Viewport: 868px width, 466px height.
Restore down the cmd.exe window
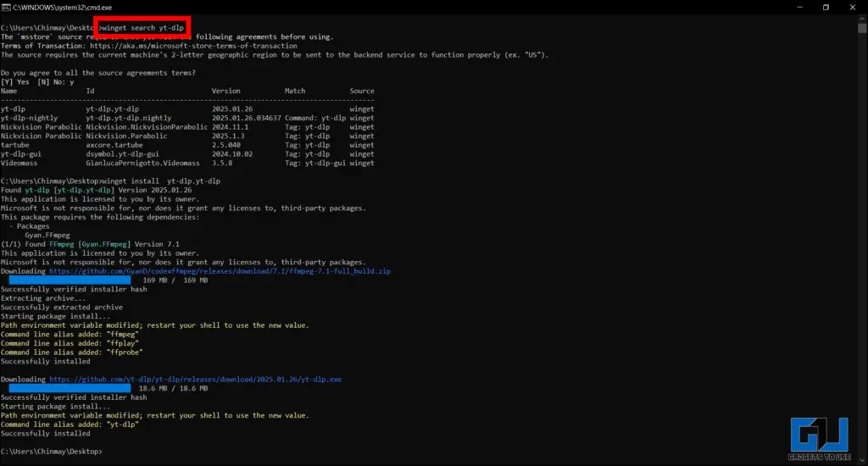tap(826, 7)
